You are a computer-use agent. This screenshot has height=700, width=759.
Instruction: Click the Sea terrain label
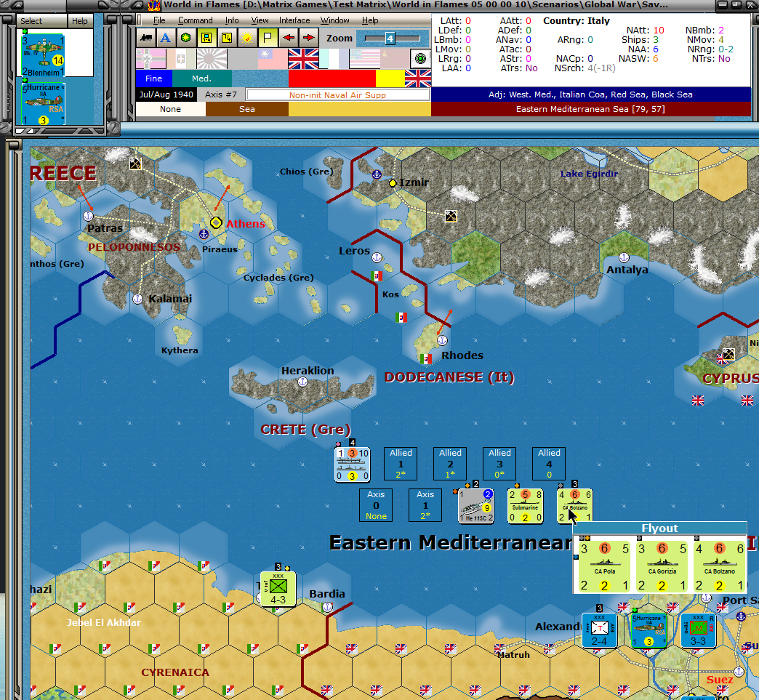(247, 109)
